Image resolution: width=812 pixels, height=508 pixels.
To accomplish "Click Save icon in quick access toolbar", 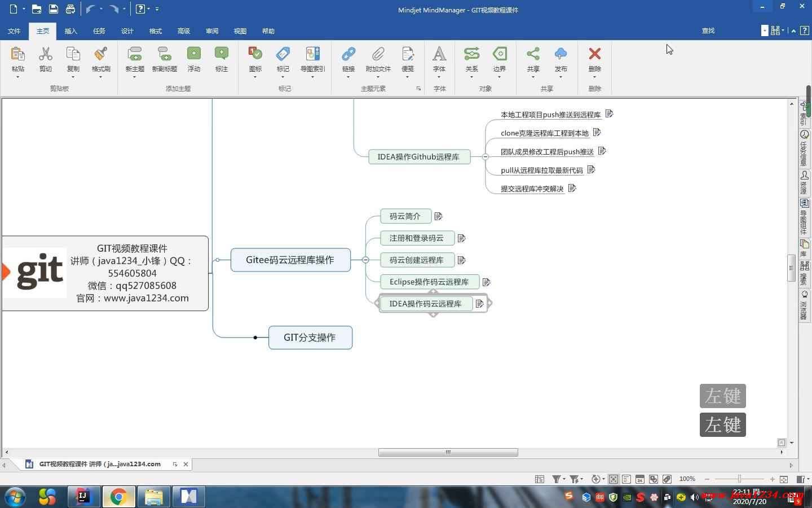I will [53, 9].
